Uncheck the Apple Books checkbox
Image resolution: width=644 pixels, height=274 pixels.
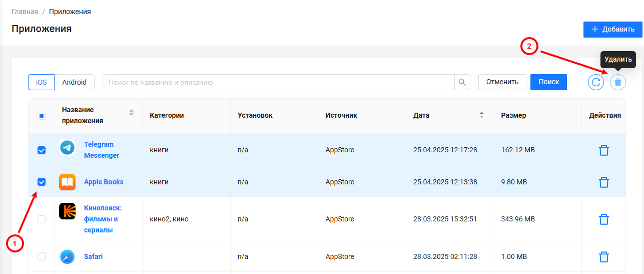tap(42, 182)
